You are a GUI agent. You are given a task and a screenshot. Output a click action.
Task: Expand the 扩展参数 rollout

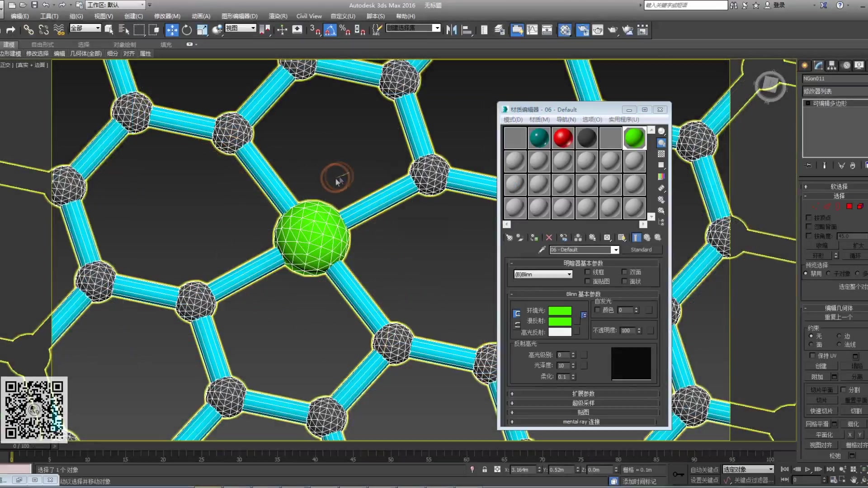[x=583, y=394]
